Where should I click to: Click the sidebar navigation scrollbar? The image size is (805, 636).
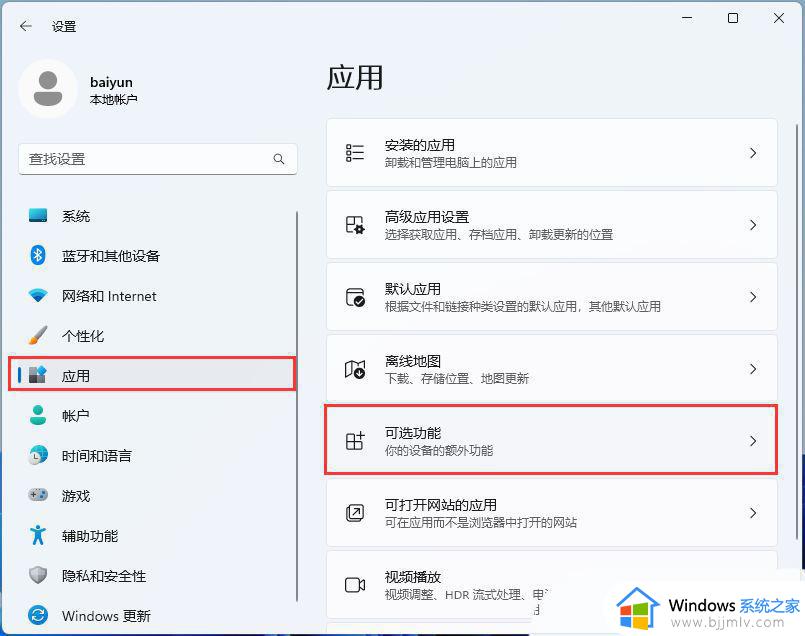pos(297,406)
